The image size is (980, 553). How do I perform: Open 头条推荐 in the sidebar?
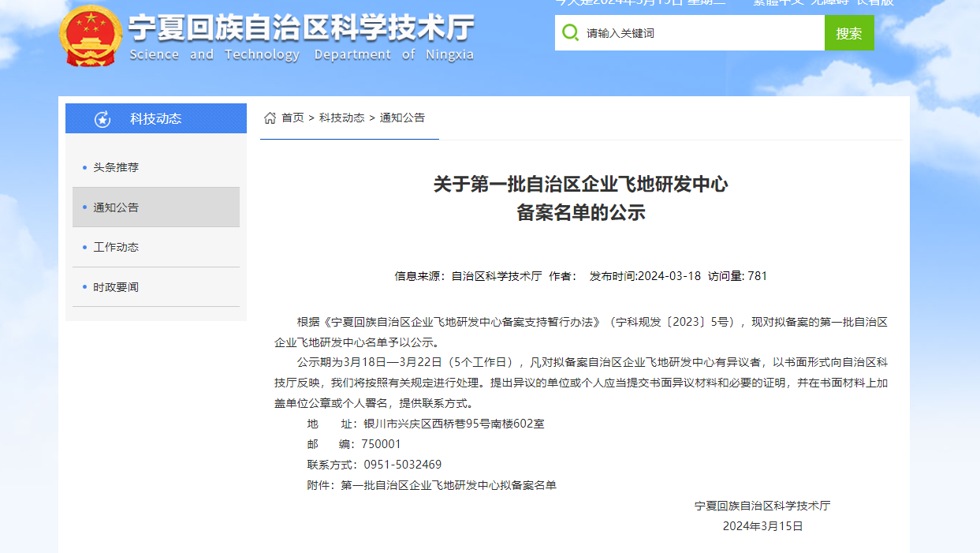pyautogui.click(x=116, y=167)
